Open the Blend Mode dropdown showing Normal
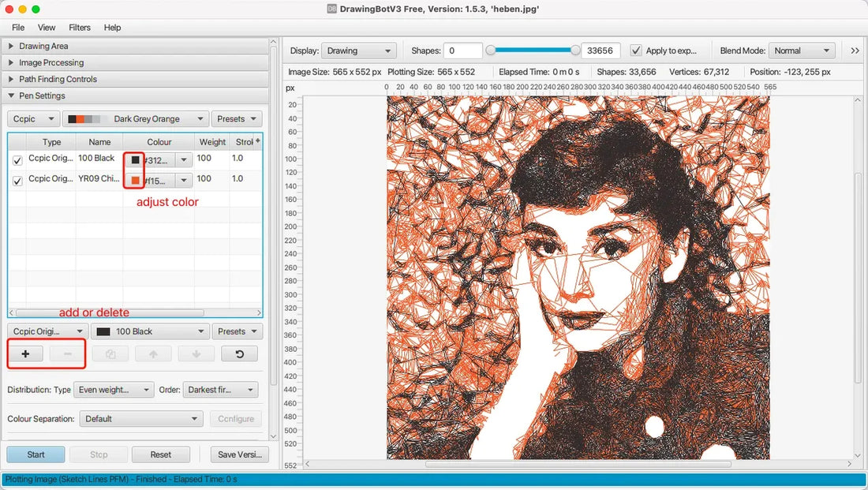 coord(802,50)
